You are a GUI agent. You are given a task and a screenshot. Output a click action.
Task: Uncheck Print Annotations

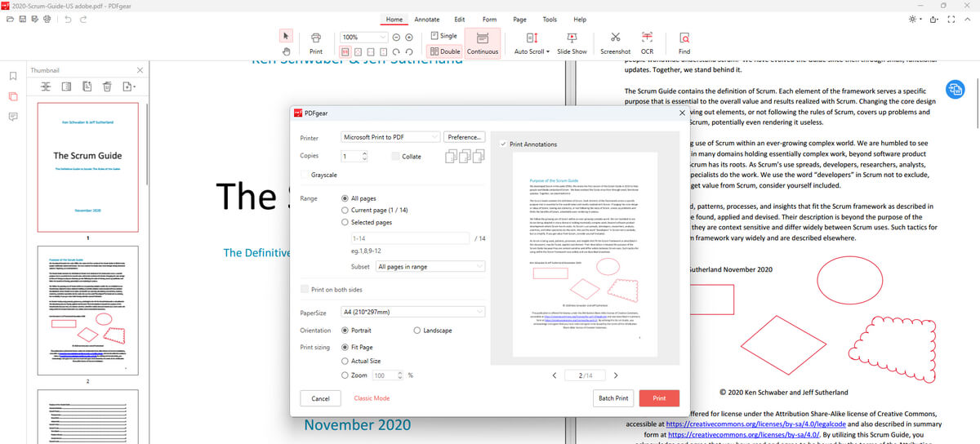(x=503, y=144)
